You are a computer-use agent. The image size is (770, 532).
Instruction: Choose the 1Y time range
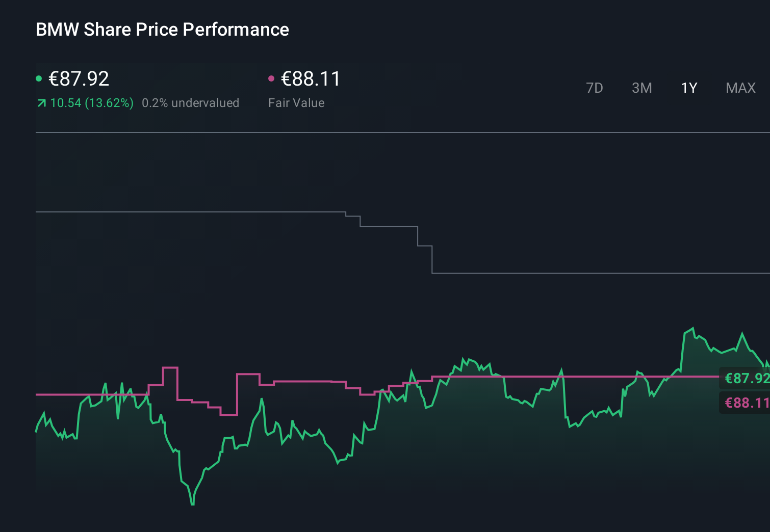coord(689,88)
